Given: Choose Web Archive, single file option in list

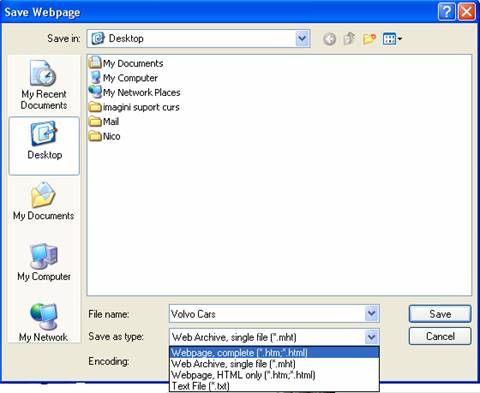Looking at the screenshot, I should [x=274, y=364].
